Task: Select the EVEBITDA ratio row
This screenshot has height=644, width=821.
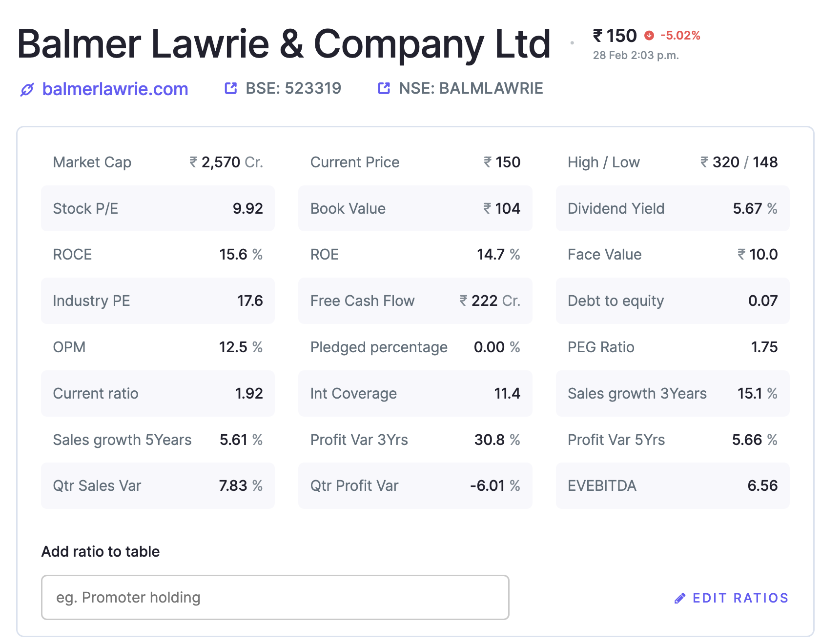Action: (672, 485)
